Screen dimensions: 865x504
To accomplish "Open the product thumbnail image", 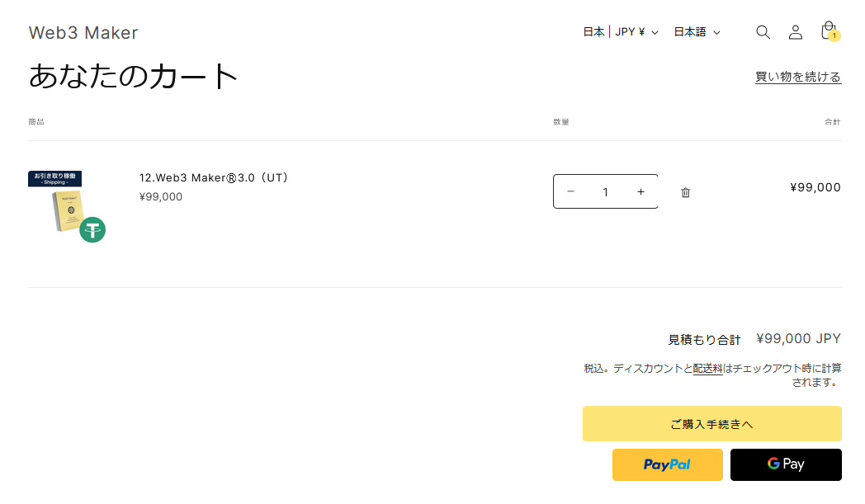I will click(x=67, y=207).
